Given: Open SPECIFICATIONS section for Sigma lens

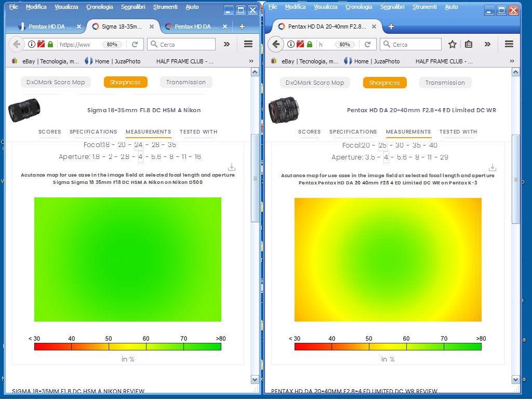Looking at the screenshot, I should click(94, 131).
